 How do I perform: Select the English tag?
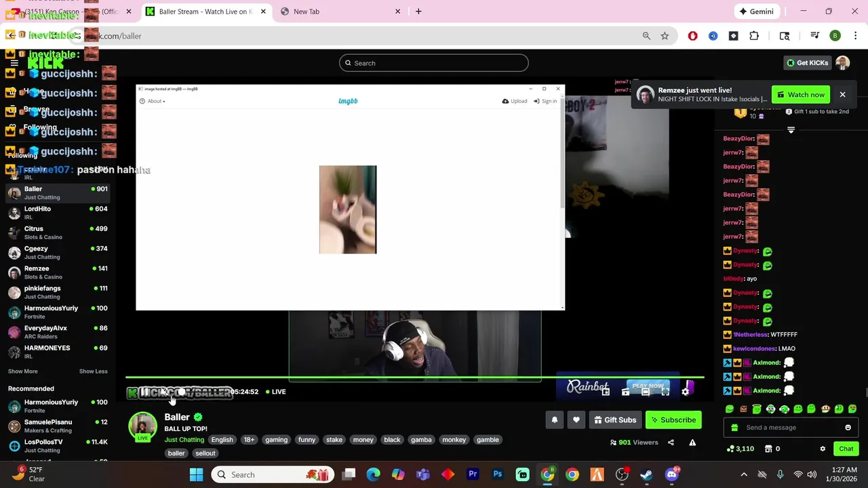tap(222, 440)
